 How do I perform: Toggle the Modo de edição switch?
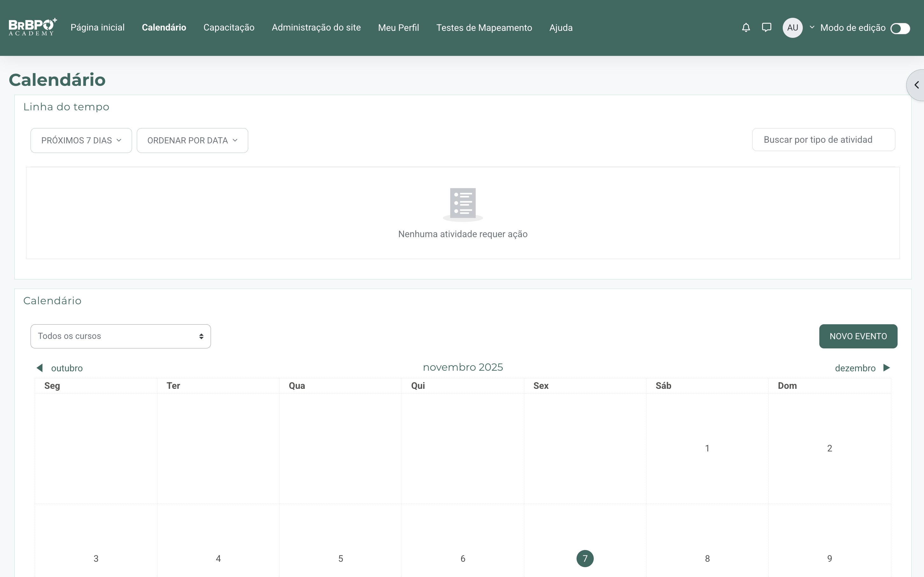900,28
